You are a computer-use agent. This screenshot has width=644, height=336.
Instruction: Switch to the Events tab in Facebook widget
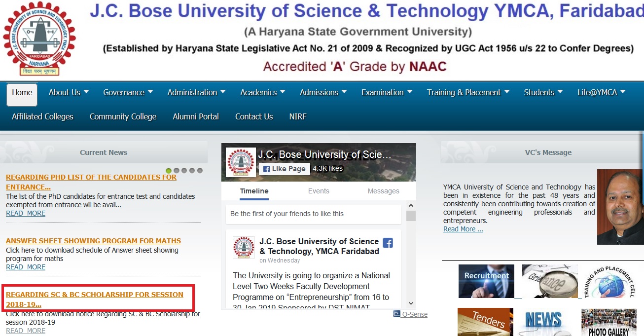click(319, 191)
